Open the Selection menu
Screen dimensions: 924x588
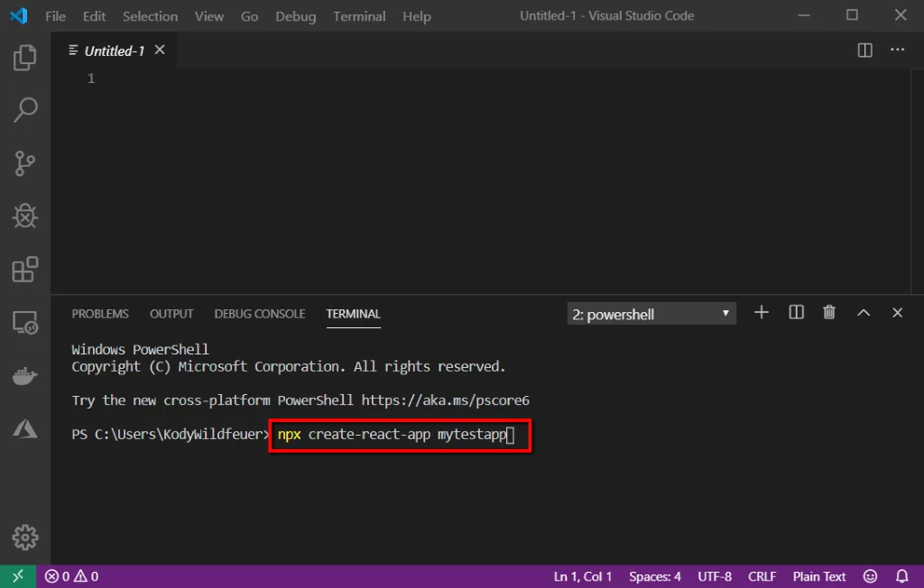point(151,16)
